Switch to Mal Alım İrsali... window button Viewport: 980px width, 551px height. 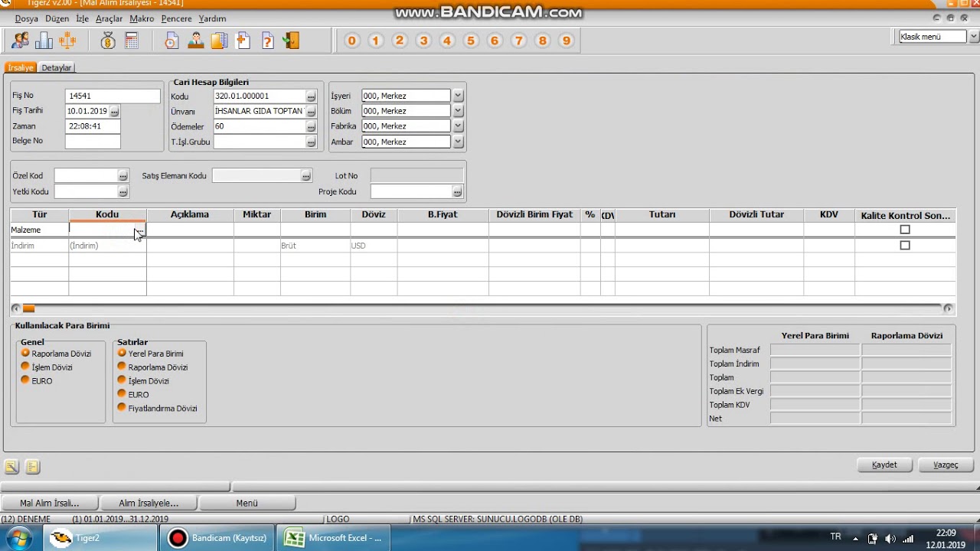point(50,503)
